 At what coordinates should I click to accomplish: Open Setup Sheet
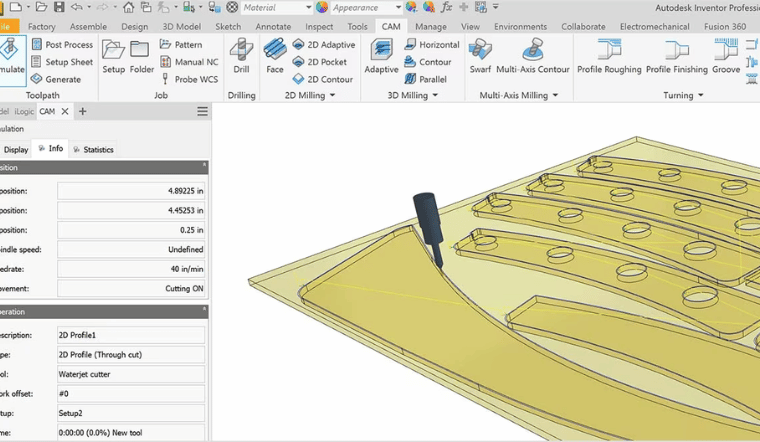tap(62, 62)
